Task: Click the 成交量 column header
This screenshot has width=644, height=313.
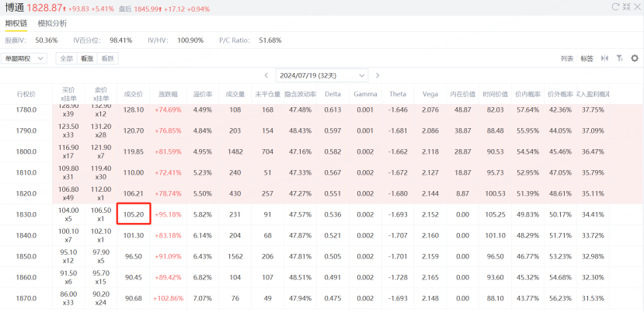Action: [x=235, y=94]
